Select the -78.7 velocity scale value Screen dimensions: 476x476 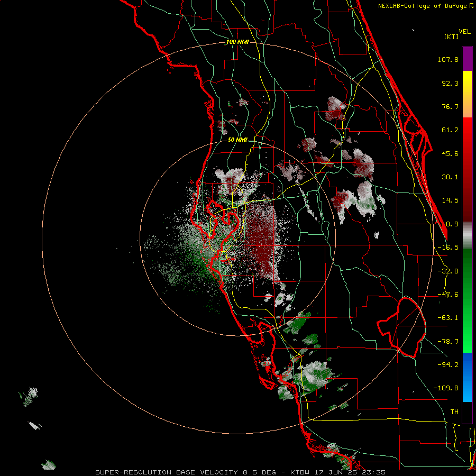(x=448, y=342)
